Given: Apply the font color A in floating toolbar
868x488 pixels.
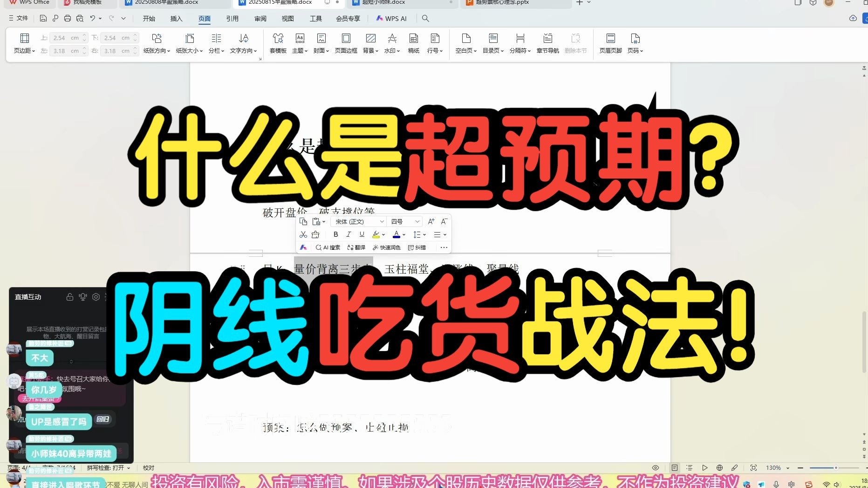Looking at the screenshot, I should [x=396, y=234].
